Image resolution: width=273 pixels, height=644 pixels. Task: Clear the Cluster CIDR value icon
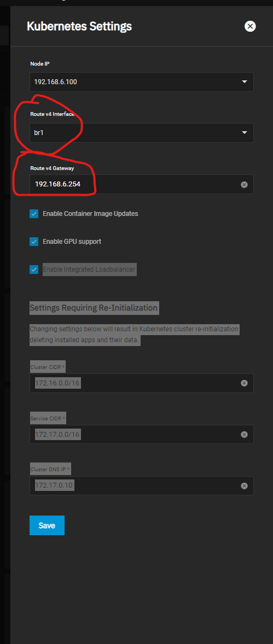(x=244, y=383)
